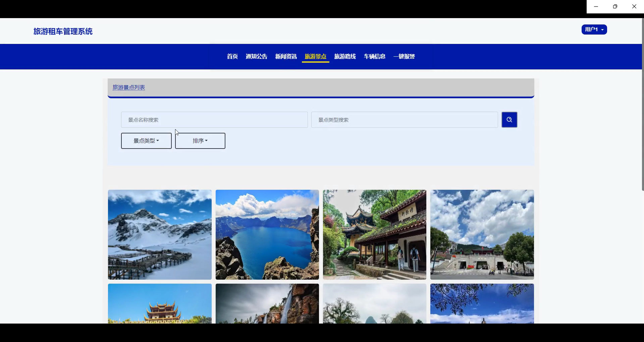Open the blue crater lake photo
The height and width of the screenshot is (342, 644).
tap(267, 235)
